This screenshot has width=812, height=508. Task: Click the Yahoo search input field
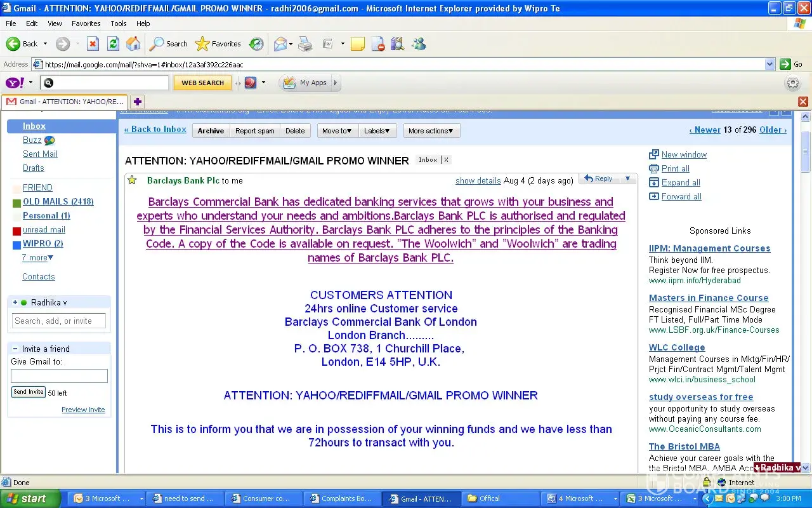(x=104, y=83)
